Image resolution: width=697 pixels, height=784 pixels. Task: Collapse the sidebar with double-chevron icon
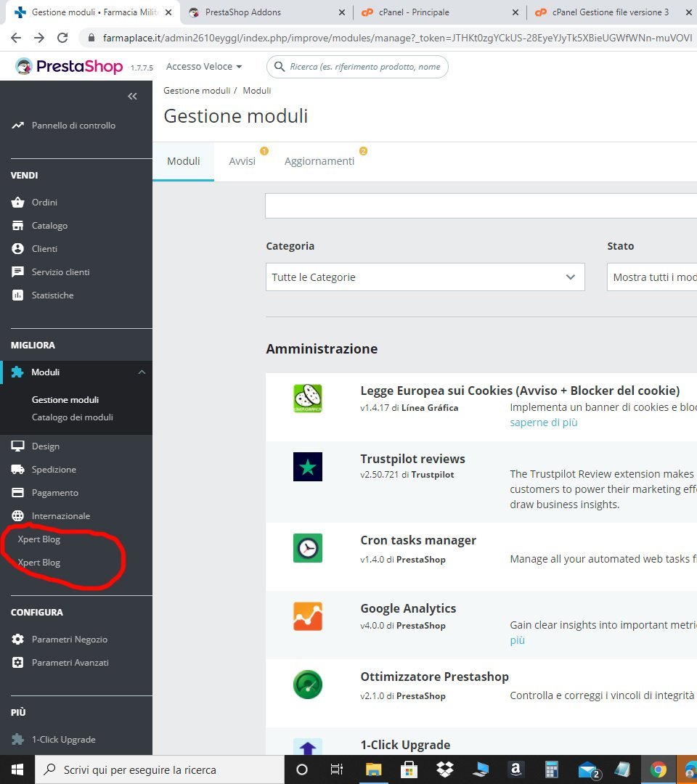point(132,96)
